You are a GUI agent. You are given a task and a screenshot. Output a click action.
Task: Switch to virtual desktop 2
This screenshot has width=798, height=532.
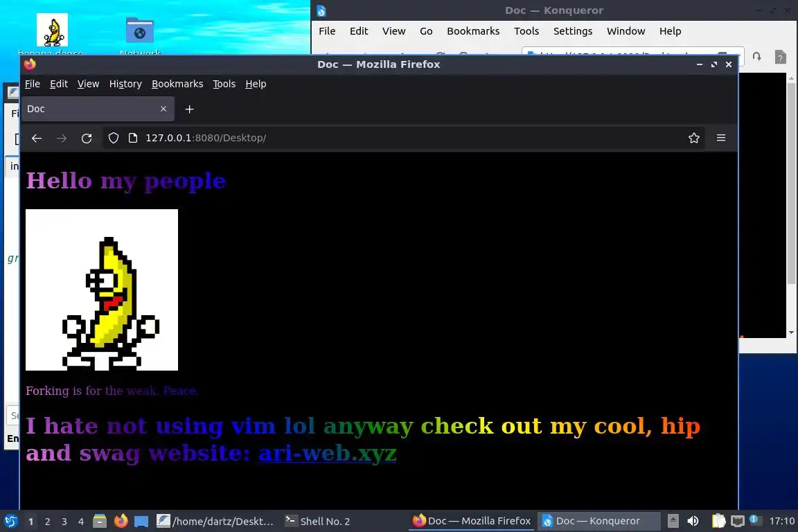[47, 522]
